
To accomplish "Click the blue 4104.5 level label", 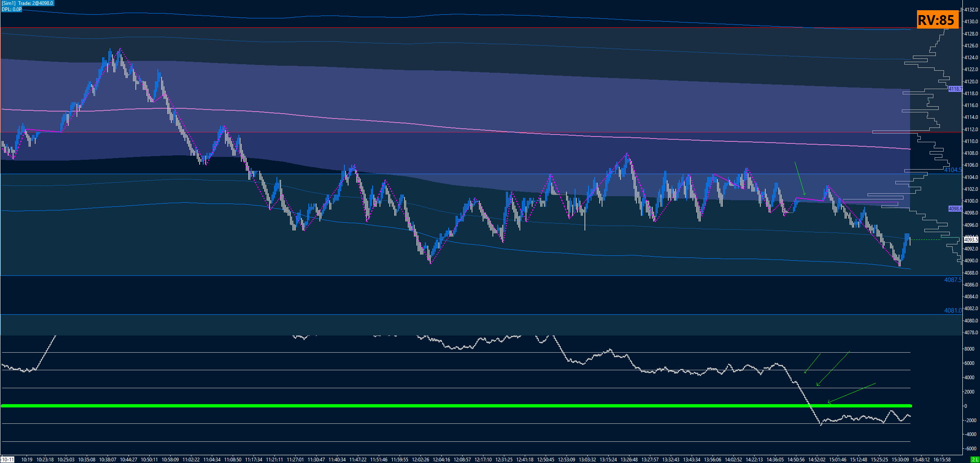I will coord(953,170).
